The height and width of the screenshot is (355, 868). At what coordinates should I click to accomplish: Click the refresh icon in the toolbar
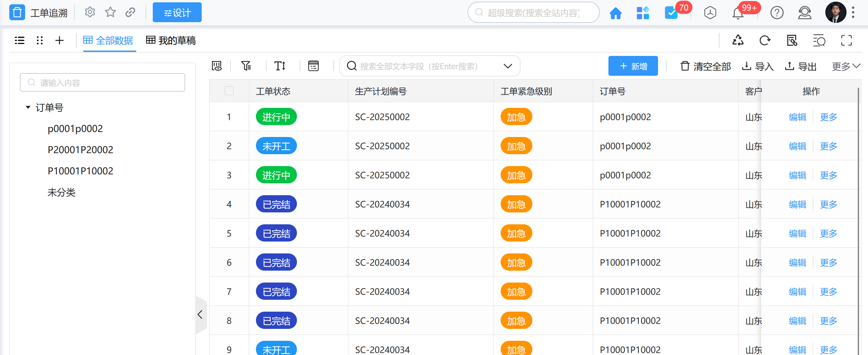coord(765,40)
